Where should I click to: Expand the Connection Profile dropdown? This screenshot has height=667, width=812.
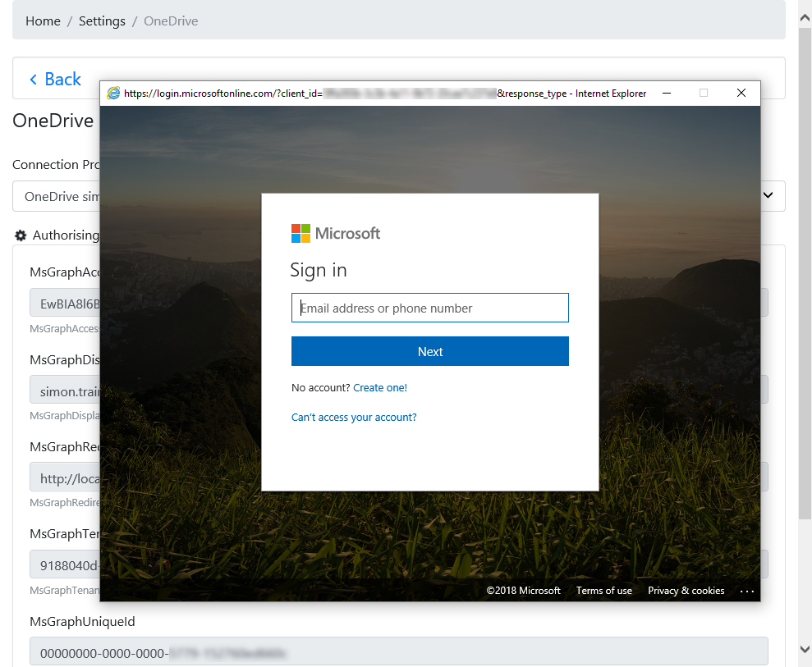768,195
